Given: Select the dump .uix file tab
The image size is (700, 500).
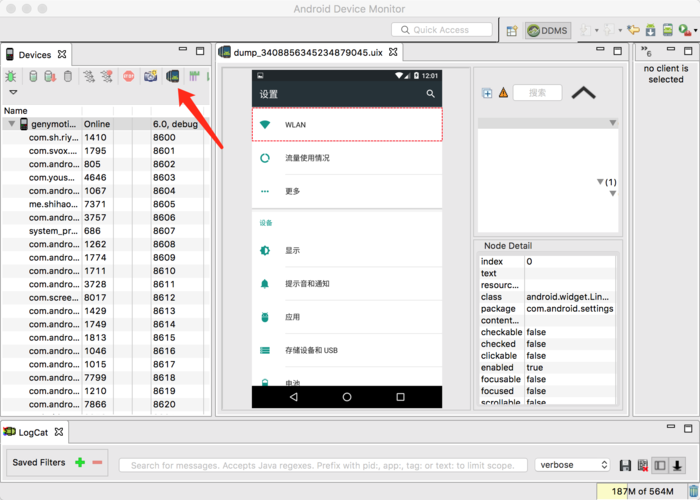Looking at the screenshot, I should pos(307,52).
